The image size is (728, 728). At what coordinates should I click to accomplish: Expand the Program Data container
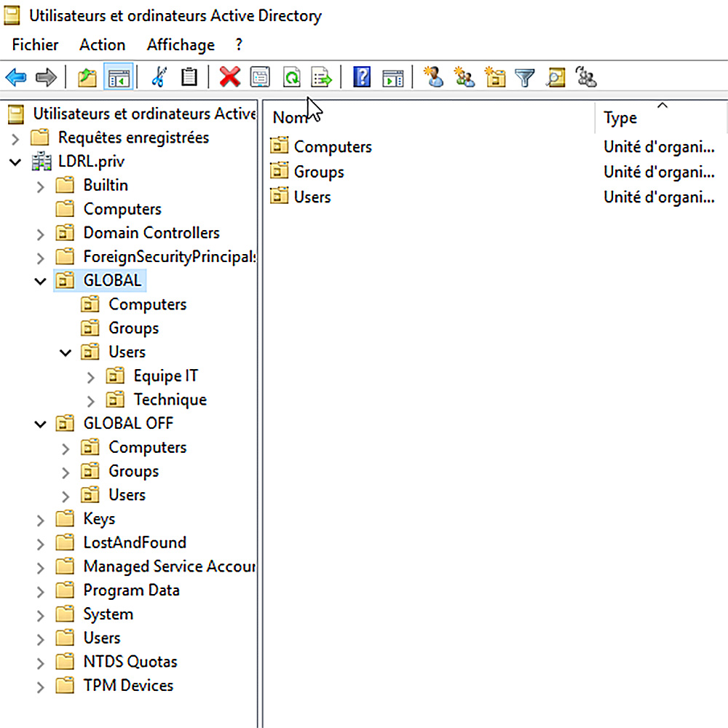click(x=40, y=592)
